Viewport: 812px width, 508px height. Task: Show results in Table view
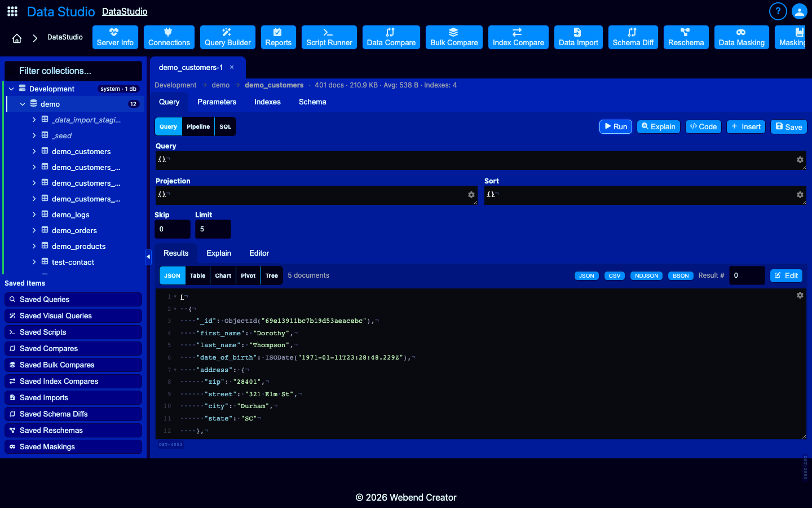(x=197, y=275)
